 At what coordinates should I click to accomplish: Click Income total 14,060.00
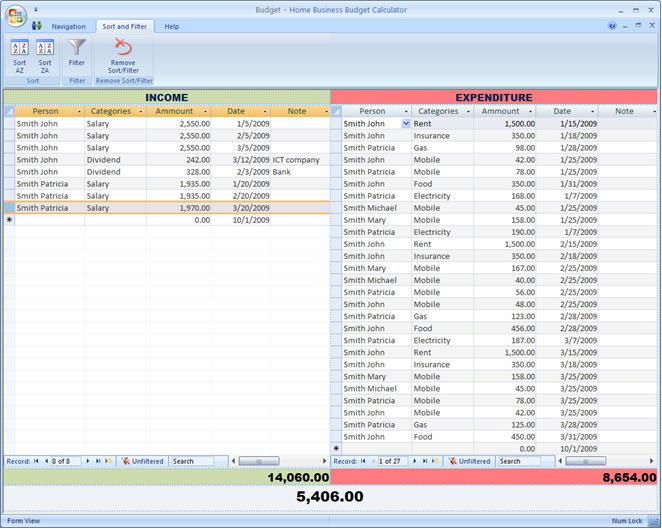click(x=298, y=477)
